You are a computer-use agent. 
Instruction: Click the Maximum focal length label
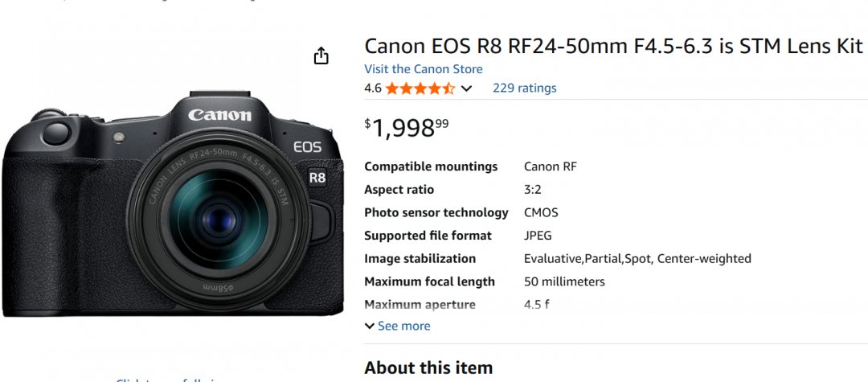pyautogui.click(x=429, y=281)
